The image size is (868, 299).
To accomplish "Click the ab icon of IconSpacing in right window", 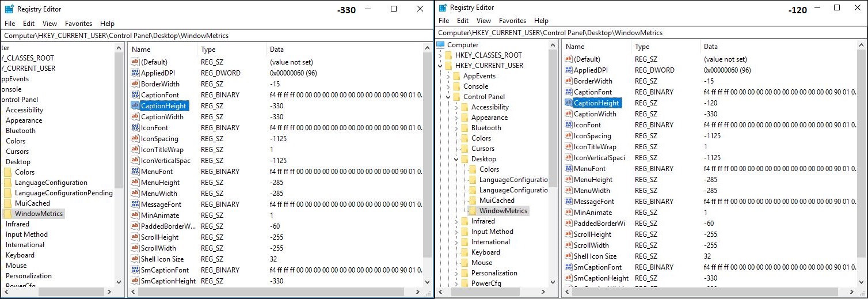I will click(568, 135).
